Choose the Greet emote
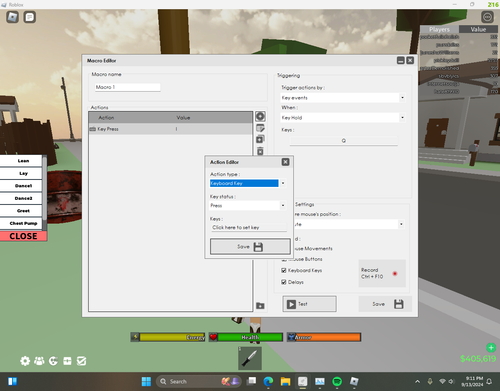The height and width of the screenshot is (391, 500). (x=22, y=211)
